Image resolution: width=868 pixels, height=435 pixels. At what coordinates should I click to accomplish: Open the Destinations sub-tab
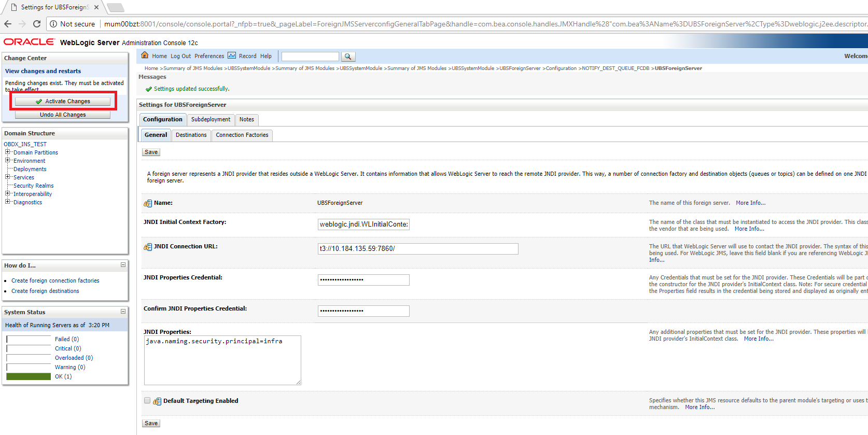[x=191, y=135]
